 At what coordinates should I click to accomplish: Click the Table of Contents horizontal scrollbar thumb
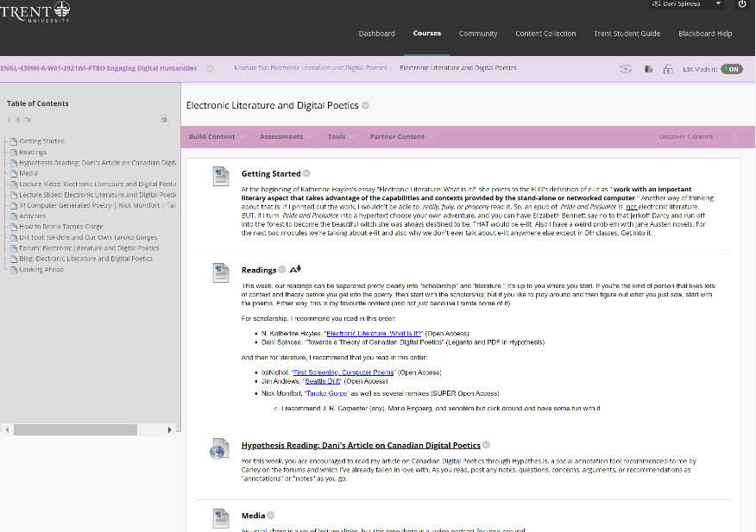coord(75,429)
